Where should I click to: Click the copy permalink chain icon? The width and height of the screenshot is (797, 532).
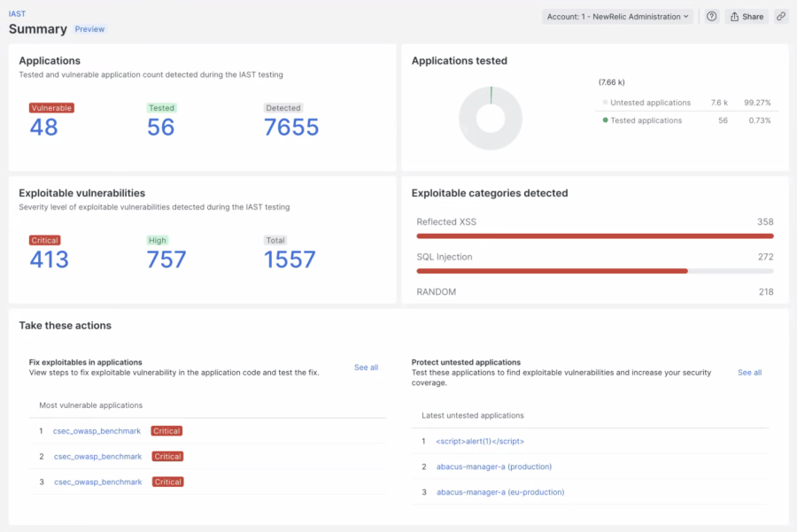tap(780, 17)
